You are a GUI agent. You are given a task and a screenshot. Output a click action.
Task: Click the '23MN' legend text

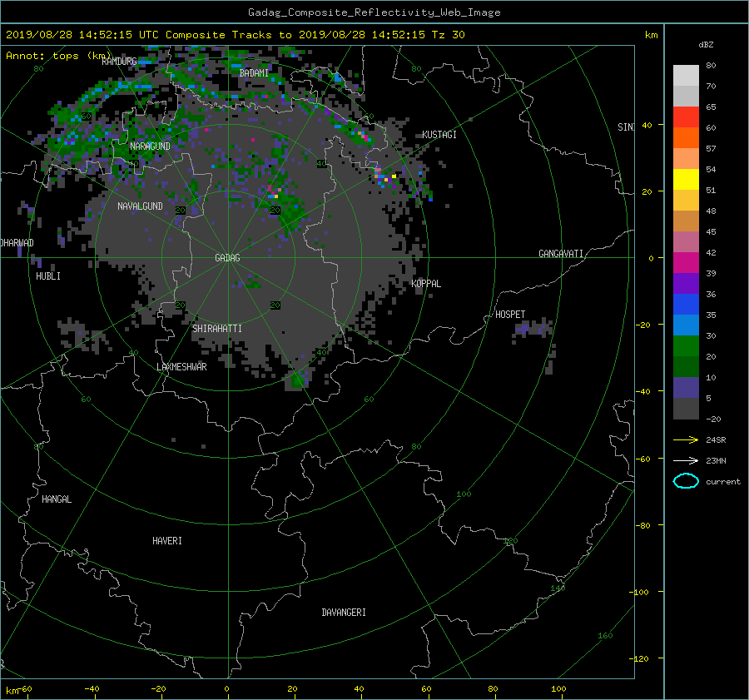pos(716,460)
